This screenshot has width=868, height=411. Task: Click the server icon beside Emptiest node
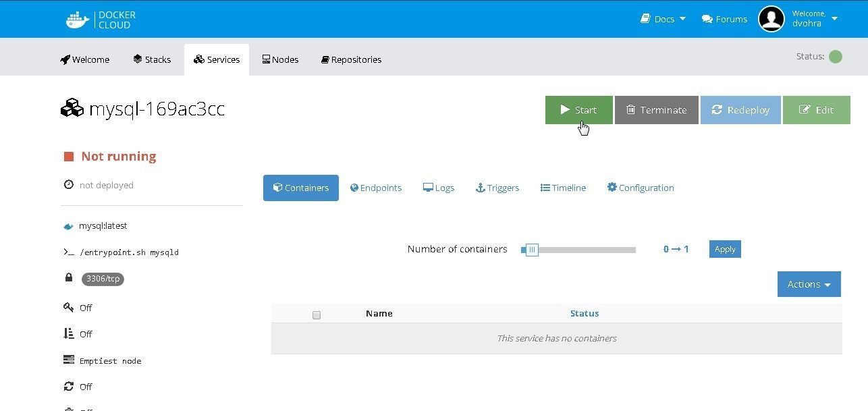[68, 360]
